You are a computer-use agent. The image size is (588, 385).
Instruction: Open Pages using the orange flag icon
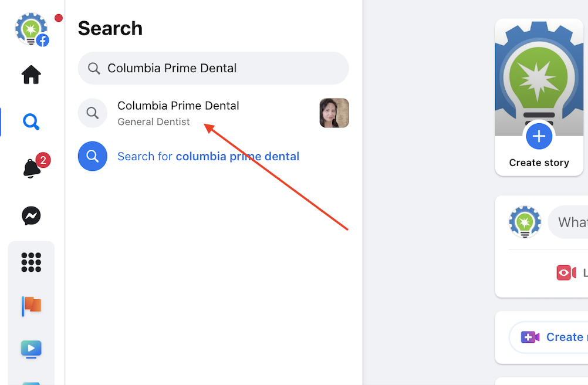click(x=31, y=306)
